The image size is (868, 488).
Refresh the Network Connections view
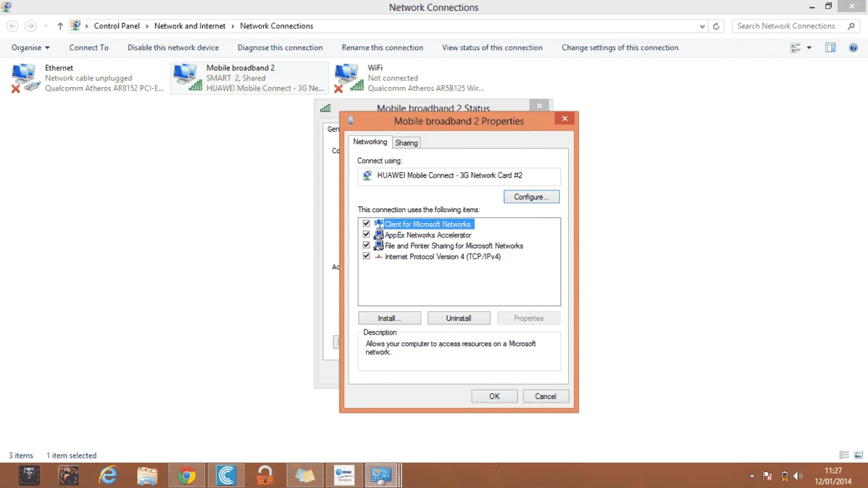coord(716,26)
